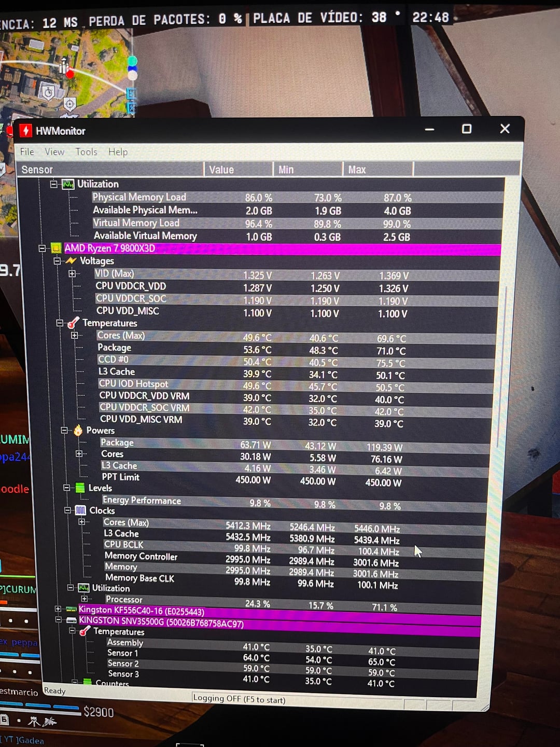The image size is (560, 747).
Task: Open the Tools menu
Action: tap(86, 151)
